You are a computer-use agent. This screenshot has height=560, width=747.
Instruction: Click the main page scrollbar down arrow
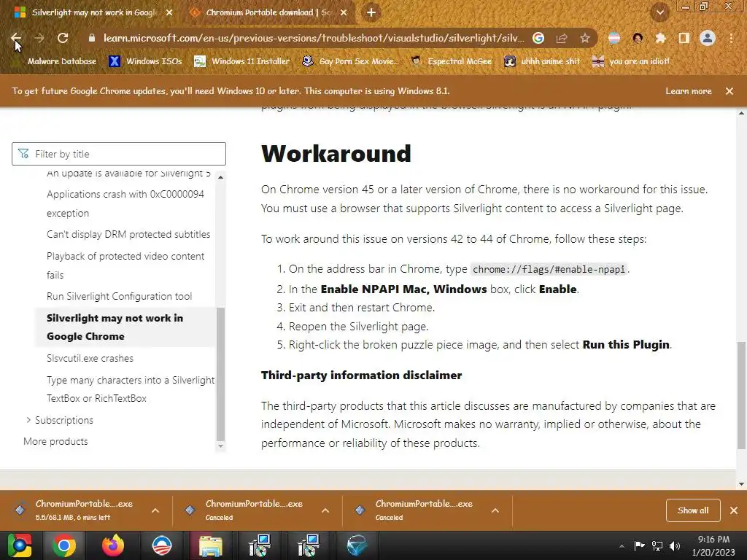(741, 484)
